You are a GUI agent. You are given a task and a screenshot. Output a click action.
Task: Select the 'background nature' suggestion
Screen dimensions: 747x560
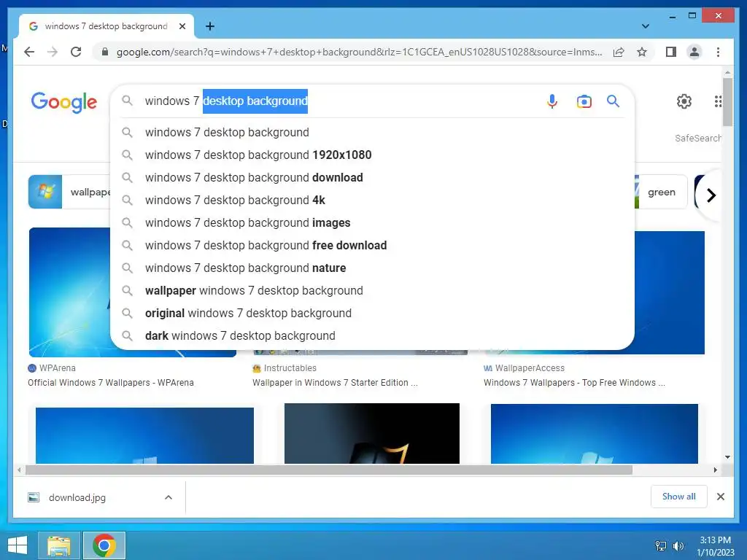point(372,268)
